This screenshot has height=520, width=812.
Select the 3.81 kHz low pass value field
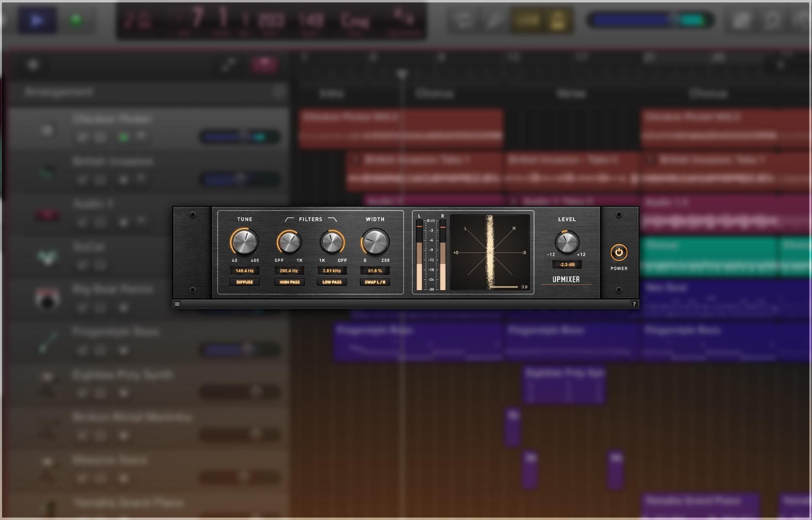[x=332, y=271]
